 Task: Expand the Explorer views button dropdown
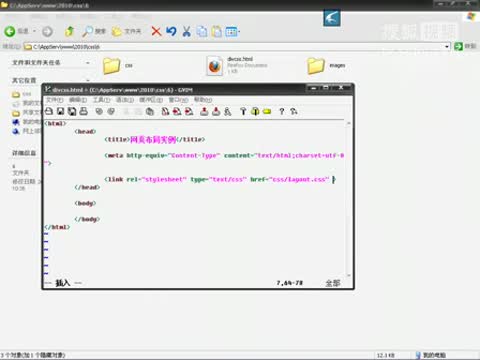(239, 32)
